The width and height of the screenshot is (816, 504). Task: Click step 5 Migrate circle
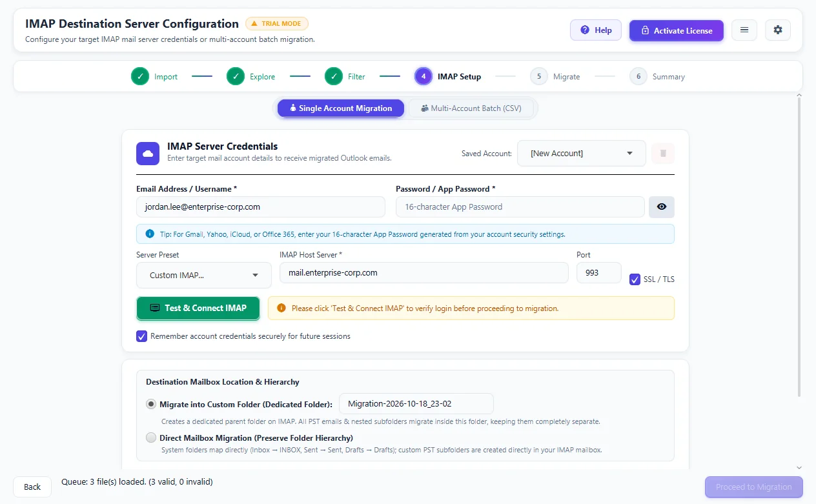[x=539, y=76]
